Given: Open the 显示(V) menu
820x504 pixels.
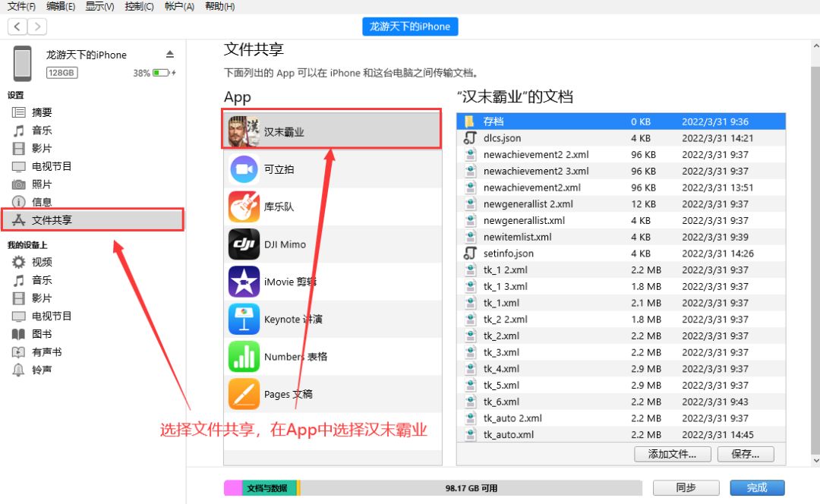Looking at the screenshot, I should pos(100,6).
